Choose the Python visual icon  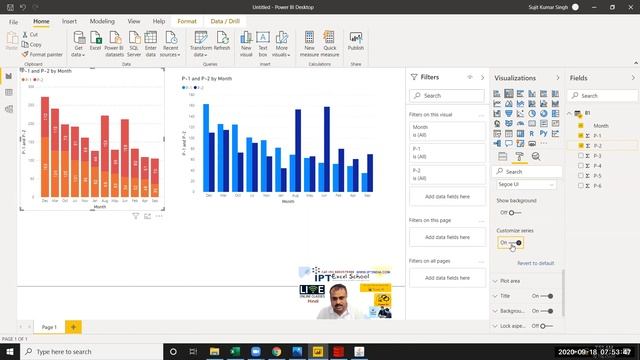coord(544,133)
